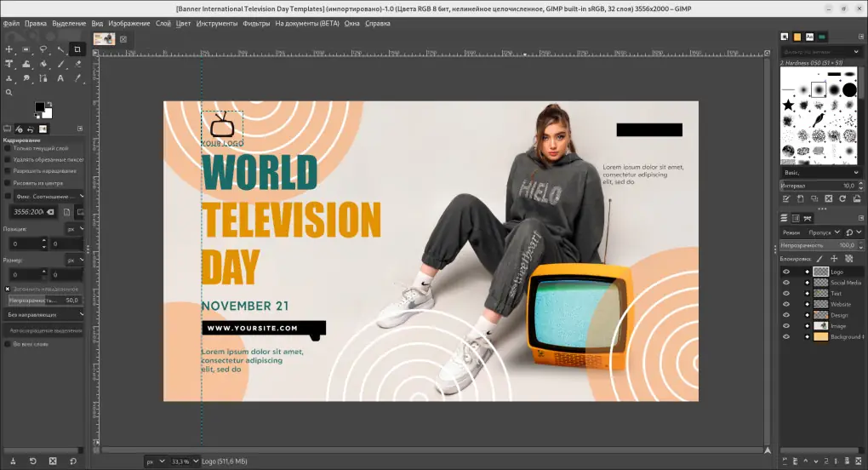Screen dimensions: 868x470
Task: Lock alpha channel of layer
Action: [849, 259]
